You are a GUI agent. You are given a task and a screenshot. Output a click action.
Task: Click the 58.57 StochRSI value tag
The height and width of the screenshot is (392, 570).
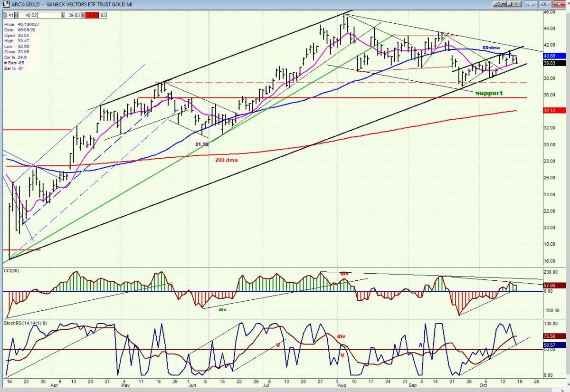coord(554,345)
